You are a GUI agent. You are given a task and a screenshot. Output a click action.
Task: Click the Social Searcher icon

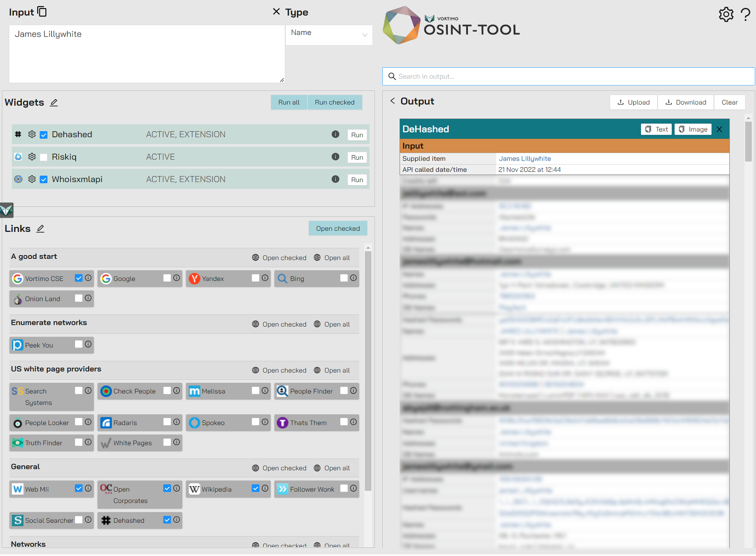(x=17, y=520)
